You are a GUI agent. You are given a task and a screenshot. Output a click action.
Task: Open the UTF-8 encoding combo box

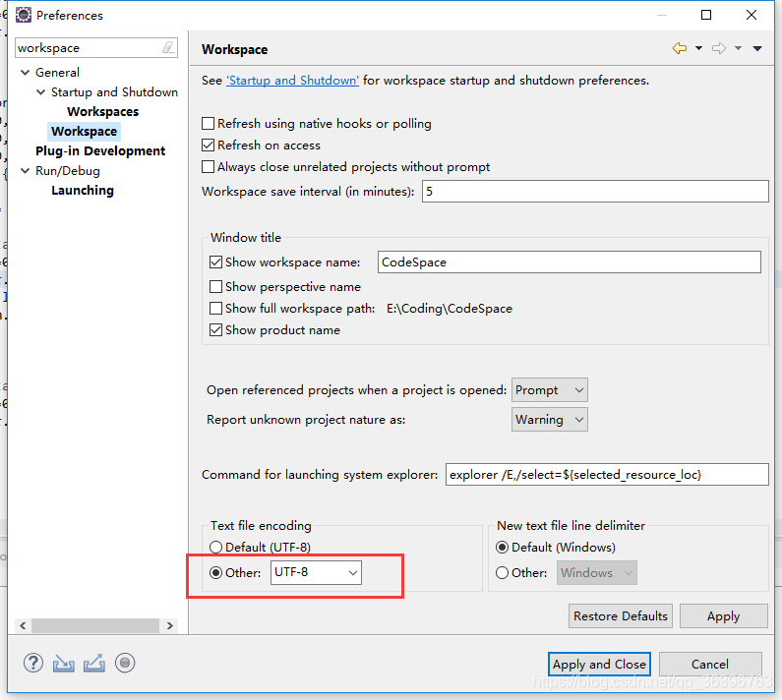(x=316, y=572)
